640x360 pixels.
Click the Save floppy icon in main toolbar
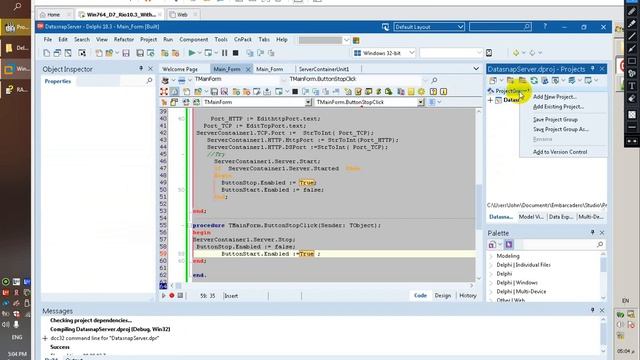[x=126, y=53]
